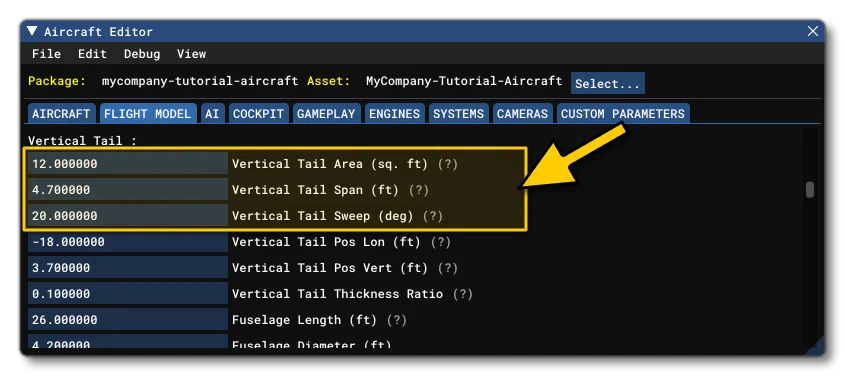
Task: Click help (?) for Fuselage Length
Action: (x=396, y=319)
